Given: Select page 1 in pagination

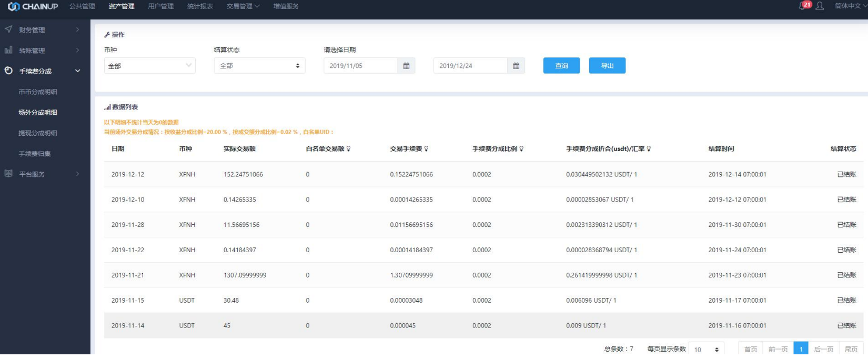Looking at the screenshot, I should pos(801,349).
